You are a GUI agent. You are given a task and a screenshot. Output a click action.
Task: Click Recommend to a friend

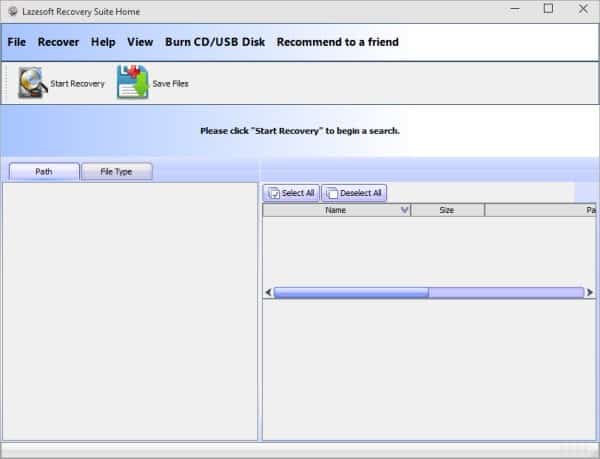[x=338, y=42]
